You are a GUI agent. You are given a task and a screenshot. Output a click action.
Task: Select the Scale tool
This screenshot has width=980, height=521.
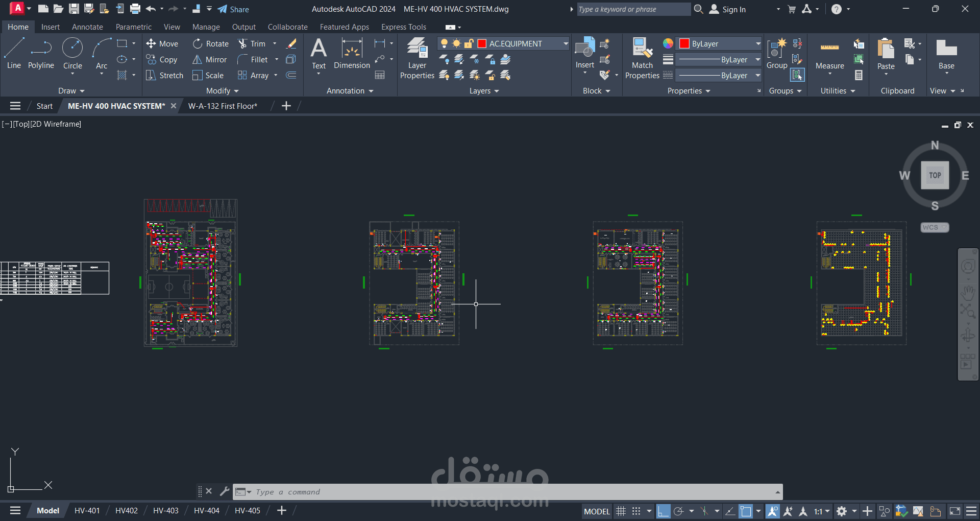[x=208, y=76]
